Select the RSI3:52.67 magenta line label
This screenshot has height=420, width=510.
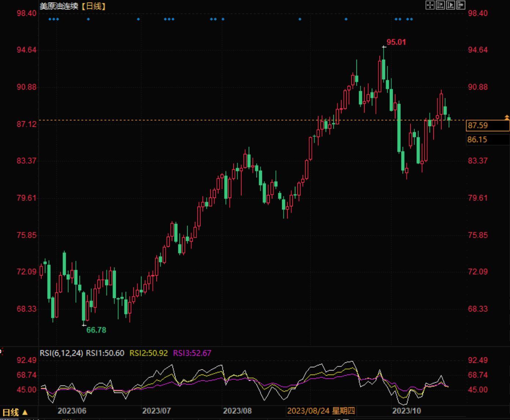(x=192, y=353)
